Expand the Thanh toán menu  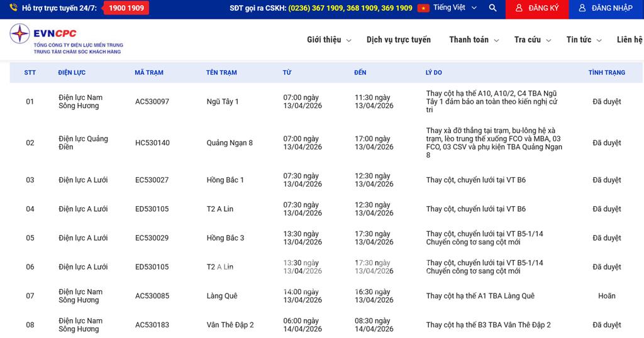(x=474, y=40)
